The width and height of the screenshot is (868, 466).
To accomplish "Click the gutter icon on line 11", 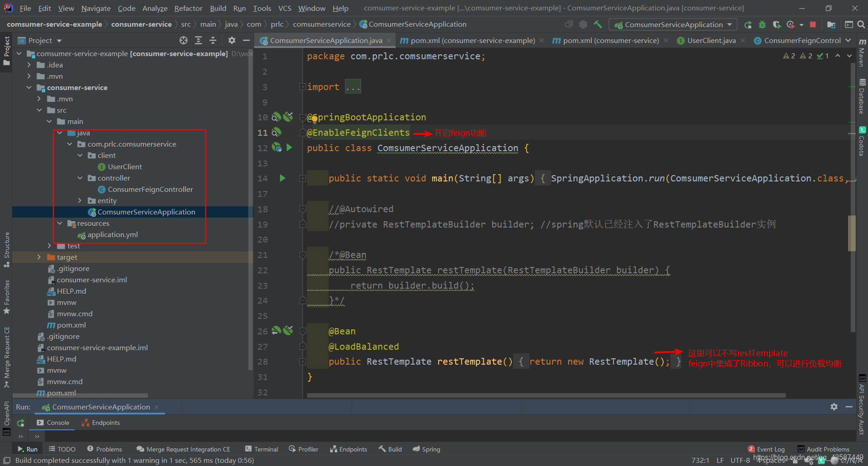I will pyautogui.click(x=276, y=132).
